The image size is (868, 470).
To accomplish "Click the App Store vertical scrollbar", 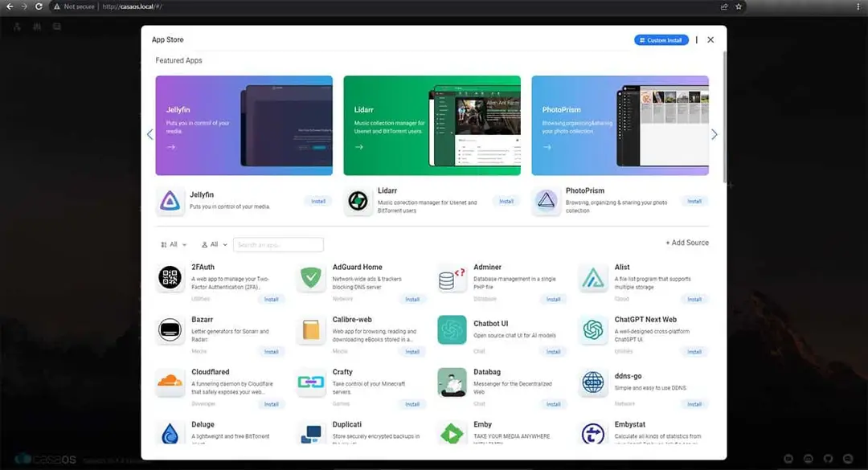I will click(x=724, y=116).
